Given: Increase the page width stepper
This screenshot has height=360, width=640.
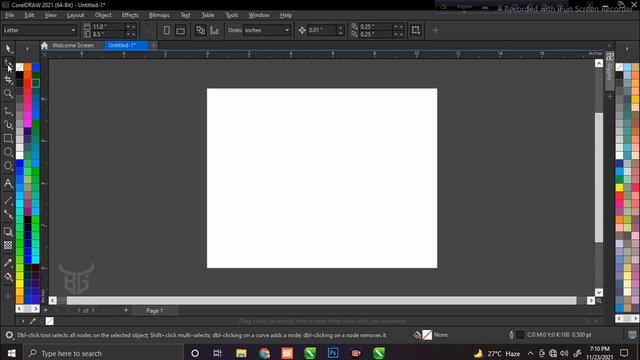Looking at the screenshot, I should [x=128, y=27].
